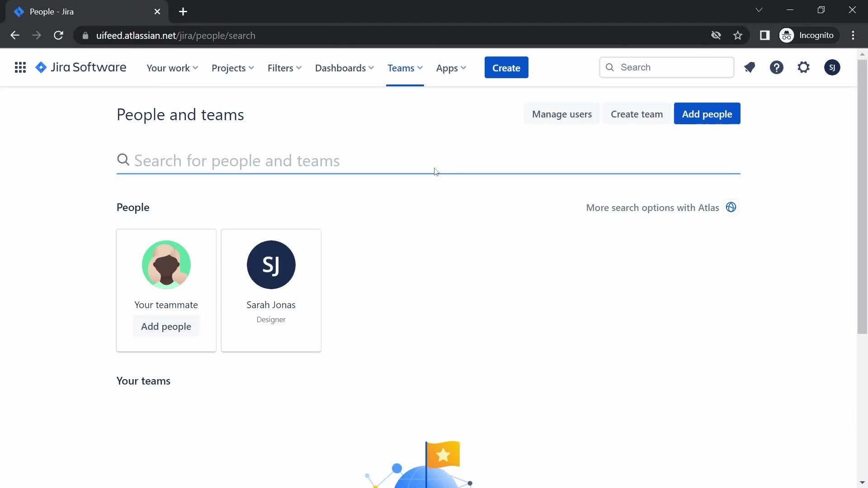Open the Apps menu item
Viewport: 868px width, 488px height.
pos(450,67)
